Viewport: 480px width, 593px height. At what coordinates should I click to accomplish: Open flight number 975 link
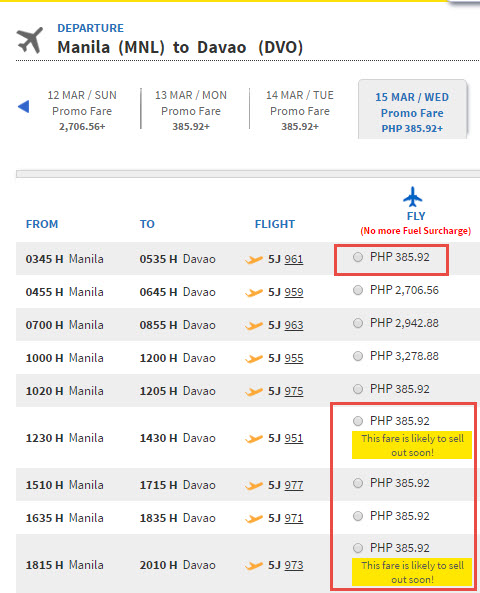pos(294,391)
